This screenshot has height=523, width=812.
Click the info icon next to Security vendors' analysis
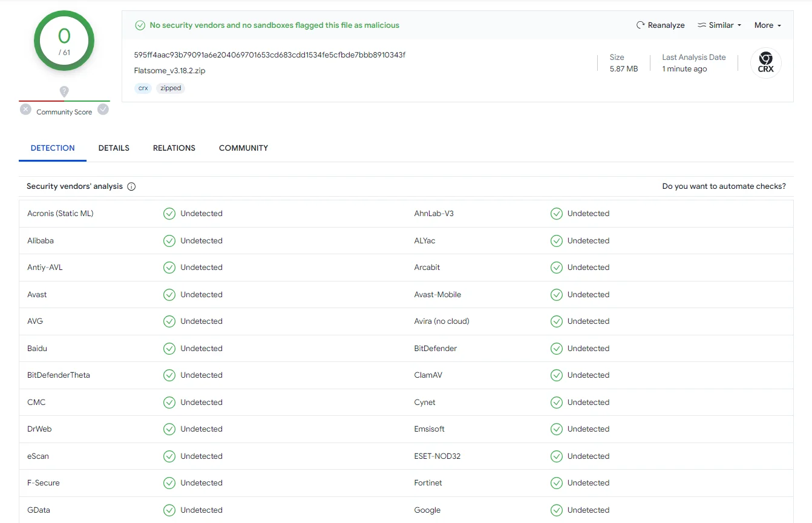[x=131, y=186]
